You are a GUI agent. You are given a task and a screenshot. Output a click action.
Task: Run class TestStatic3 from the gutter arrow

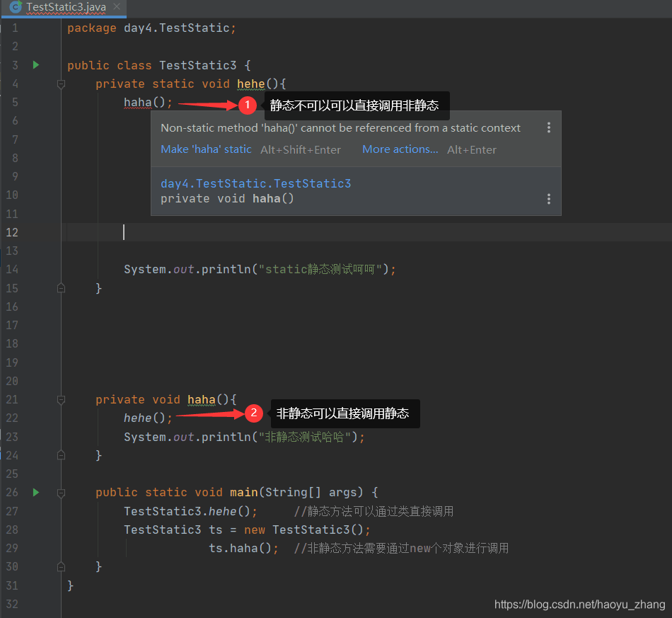coord(36,64)
